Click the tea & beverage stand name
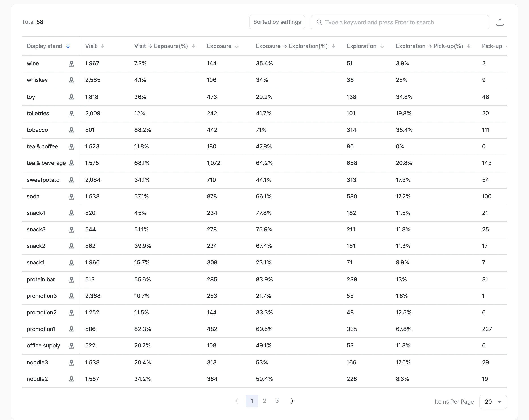The height and width of the screenshot is (420, 529). click(46, 163)
